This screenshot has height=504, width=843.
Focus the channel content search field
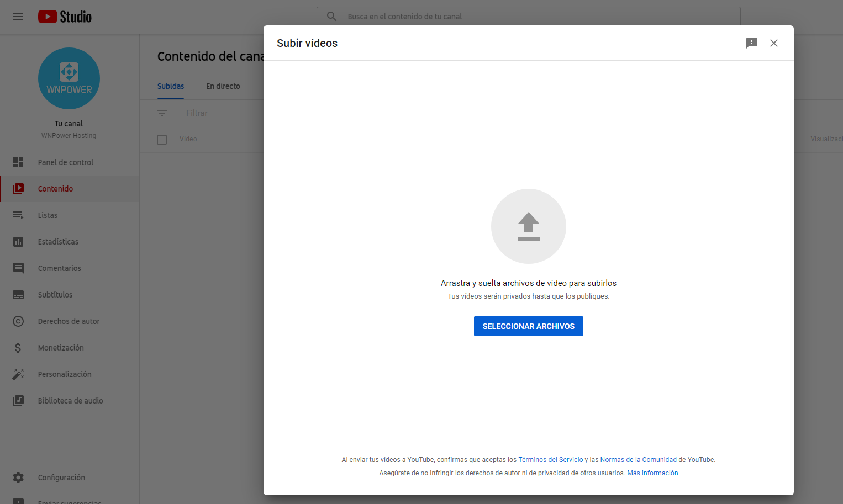point(529,17)
